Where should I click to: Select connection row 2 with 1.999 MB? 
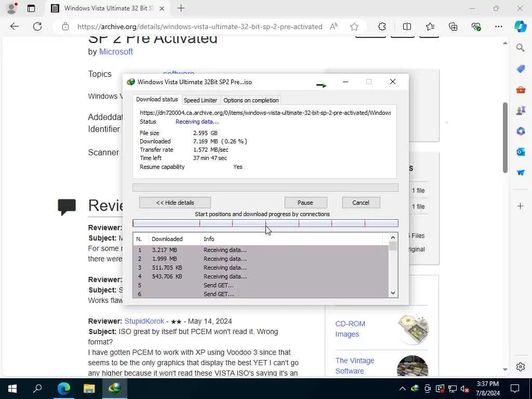pos(261,259)
